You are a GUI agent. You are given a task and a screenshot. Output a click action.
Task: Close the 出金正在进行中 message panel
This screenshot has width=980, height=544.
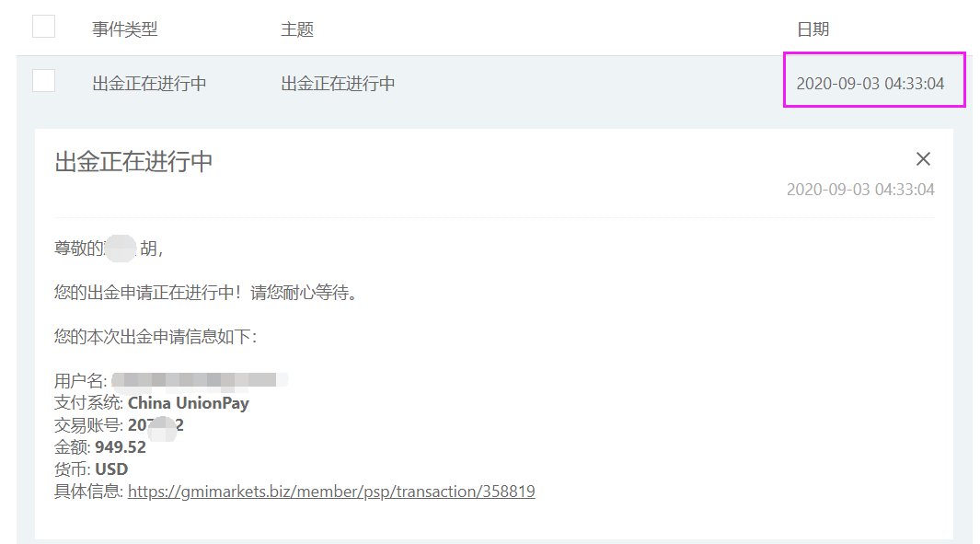click(923, 159)
